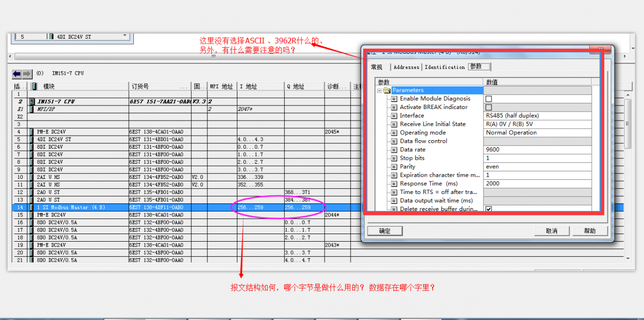Click the module icon of IM151-7 CPU row
The width and height of the screenshot is (644, 320).
[32, 101]
